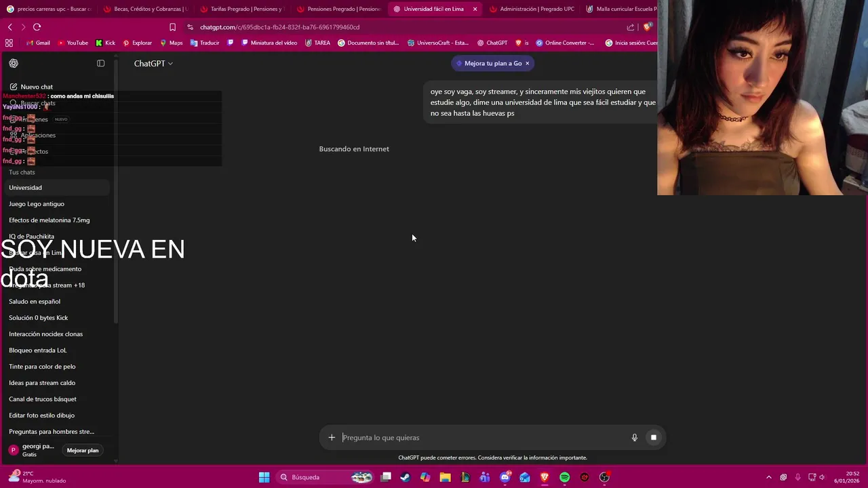
Task: Click the share icon in address bar
Action: [x=631, y=27]
